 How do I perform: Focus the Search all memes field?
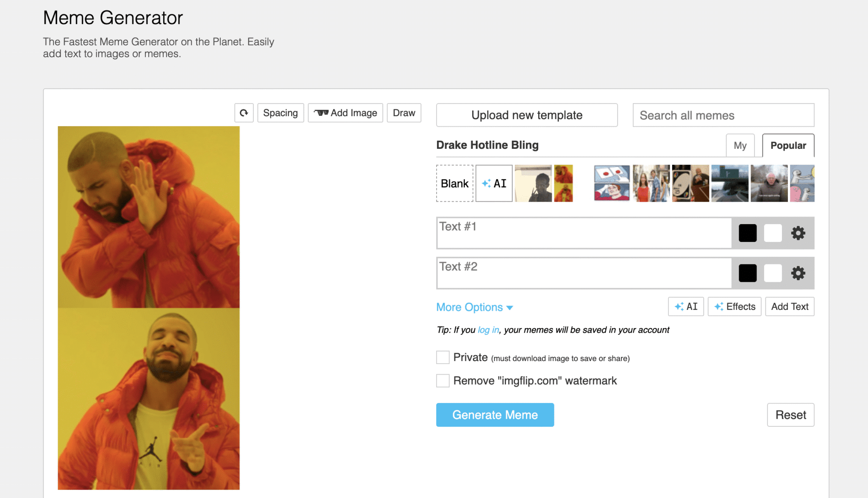coord(723,115)
